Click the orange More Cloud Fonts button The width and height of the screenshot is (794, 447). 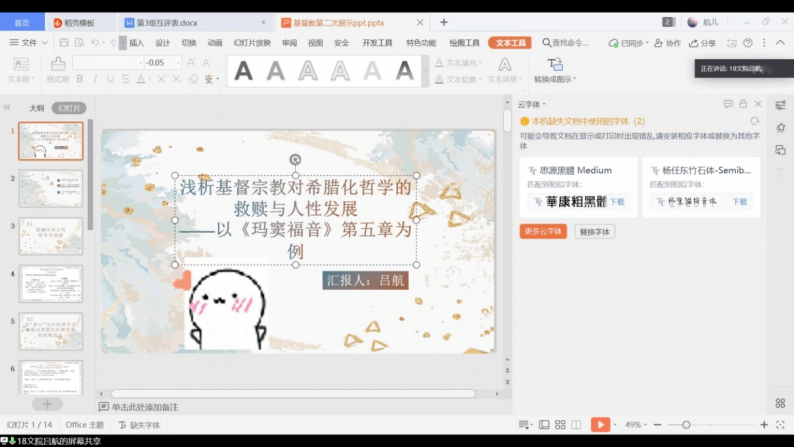pos(543,231)
